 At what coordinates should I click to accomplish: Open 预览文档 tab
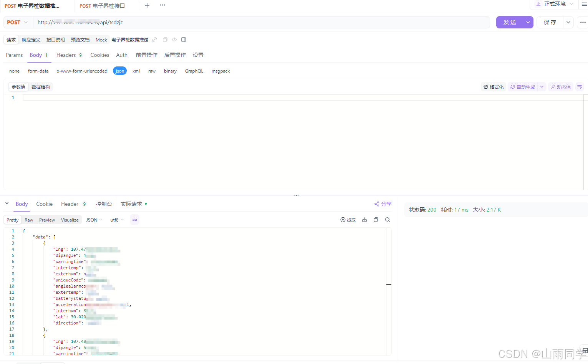point(80,40)
